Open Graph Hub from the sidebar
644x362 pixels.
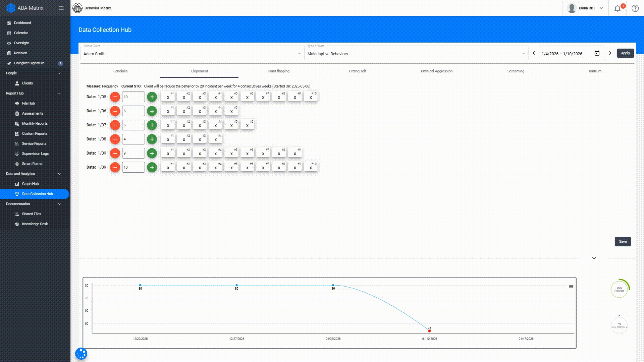coord(30,184)
